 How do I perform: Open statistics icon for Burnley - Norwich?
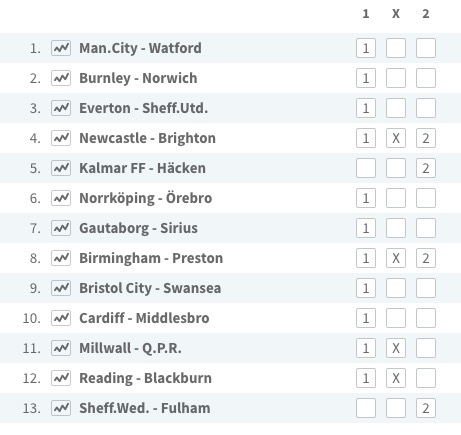click(x=61, y=78)
